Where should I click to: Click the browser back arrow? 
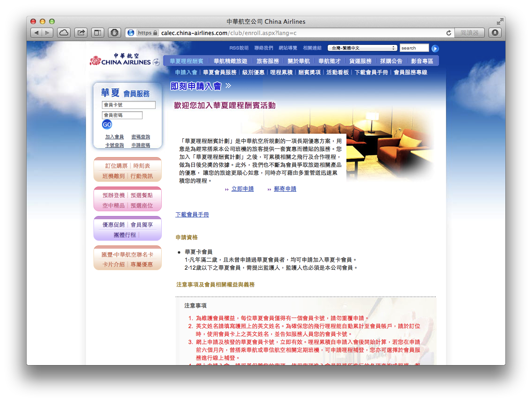click(37, 33)
